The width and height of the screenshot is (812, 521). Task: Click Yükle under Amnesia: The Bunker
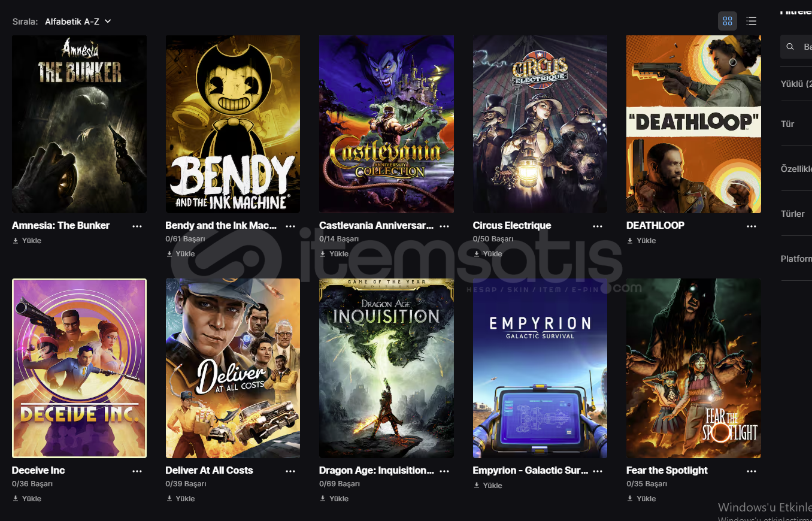(x=26, y=240)
